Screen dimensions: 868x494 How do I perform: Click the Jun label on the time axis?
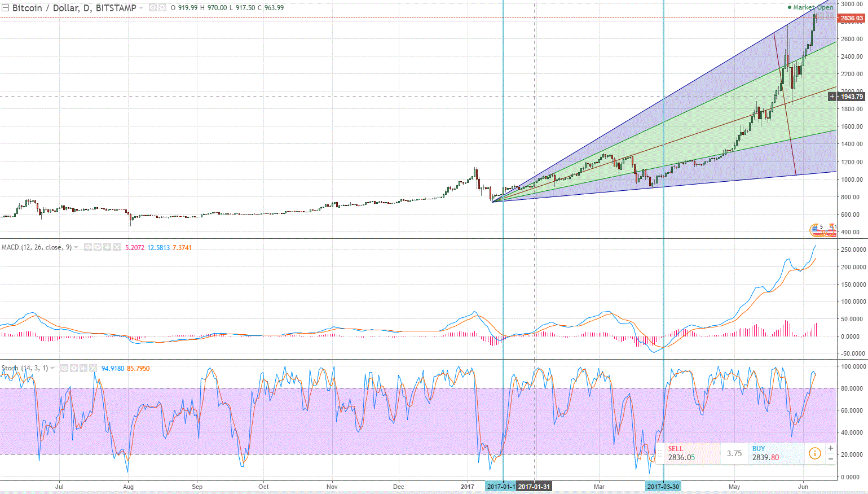pos(803,487)
